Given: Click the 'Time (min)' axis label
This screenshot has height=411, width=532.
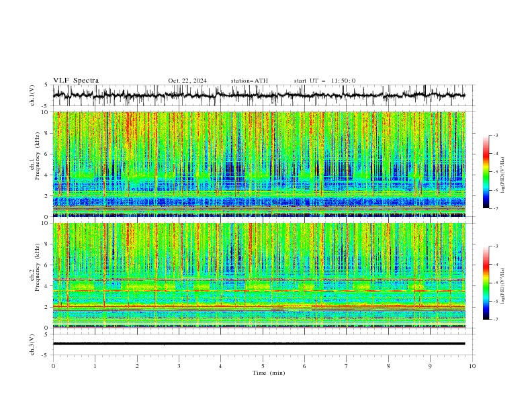Looking at the screenshot, I should tap(269, 373).
